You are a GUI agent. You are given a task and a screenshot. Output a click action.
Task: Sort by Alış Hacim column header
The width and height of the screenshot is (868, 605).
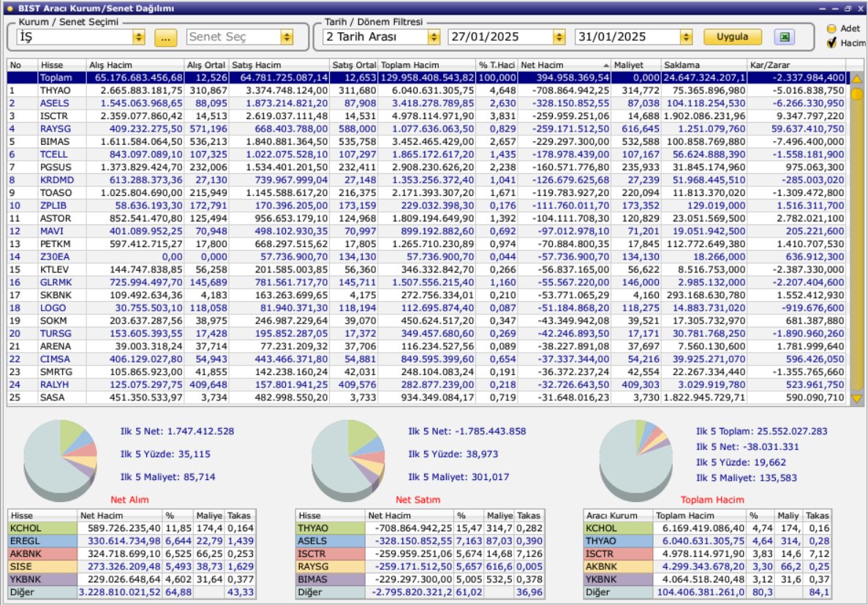click(x=135, y=65)
